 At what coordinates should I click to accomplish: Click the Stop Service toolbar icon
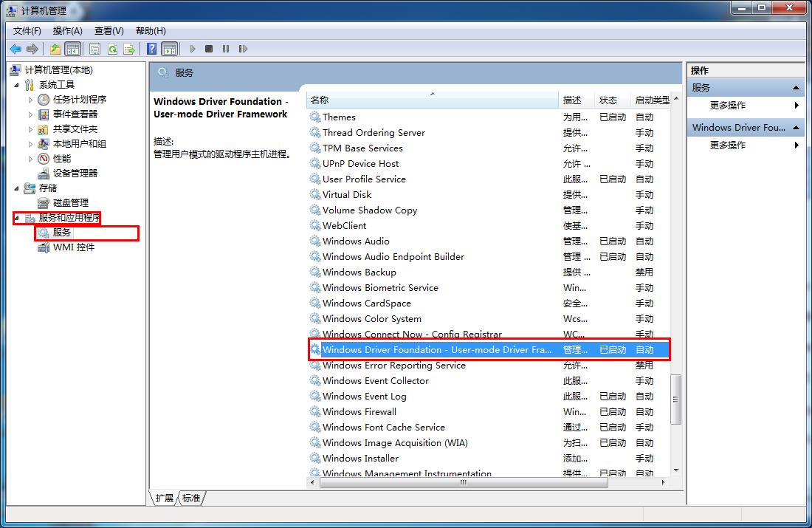pos(209,49)
